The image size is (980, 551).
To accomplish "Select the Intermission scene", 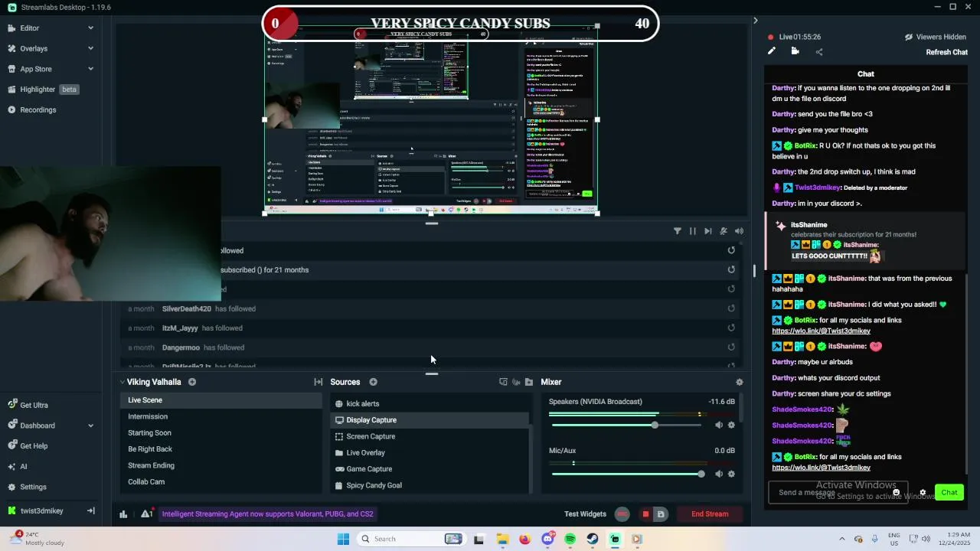I will pyautogui.click(x=223, y=416).
